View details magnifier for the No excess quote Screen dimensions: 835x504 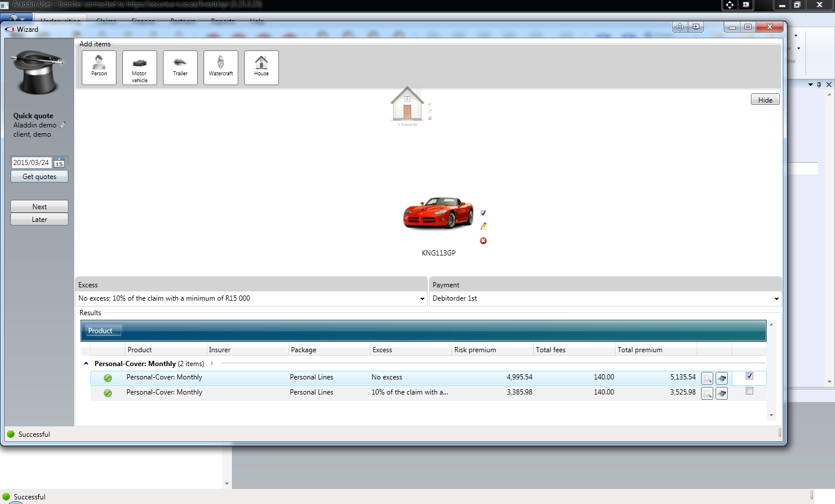point(707,378)
